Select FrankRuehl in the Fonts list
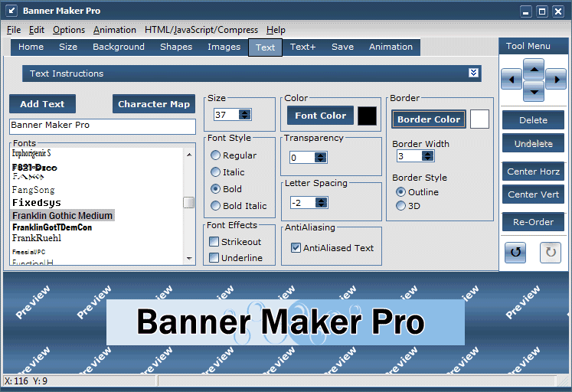Image resolution: width=572 pixels, height=392 pixels. (x=37, y=238)
